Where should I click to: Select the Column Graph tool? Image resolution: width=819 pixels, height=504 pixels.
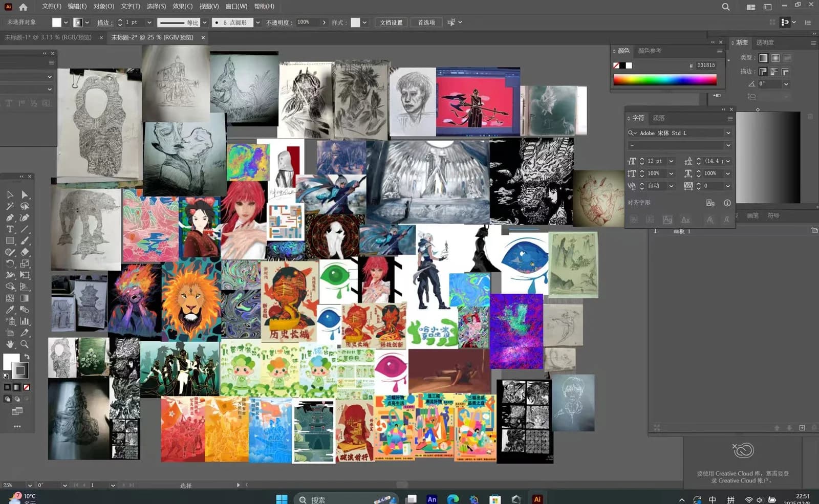tap(25, 321)
